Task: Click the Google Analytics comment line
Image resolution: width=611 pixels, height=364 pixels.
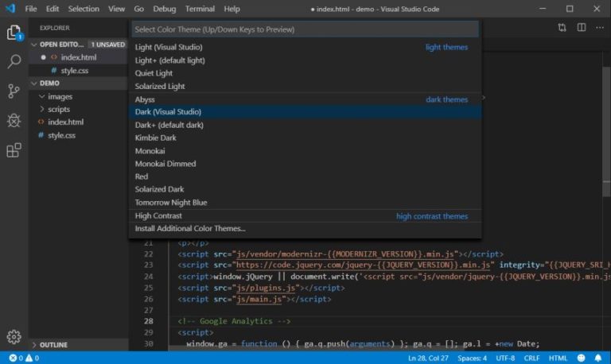Action: [x=234, y=321]
